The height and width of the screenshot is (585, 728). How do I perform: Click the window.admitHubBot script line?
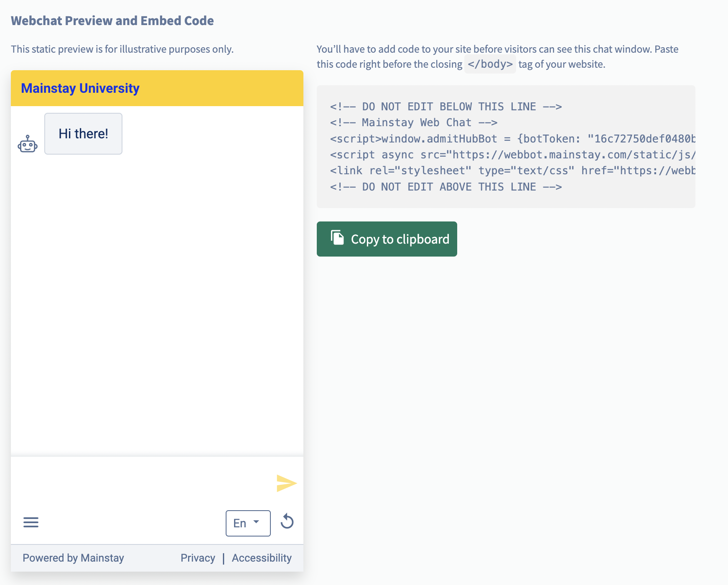click(x=513, y=139)
